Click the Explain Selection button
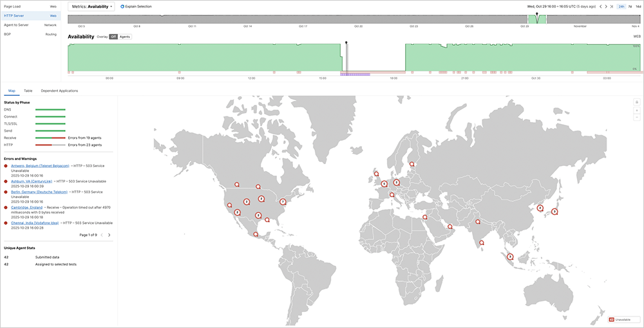 [x=136, y=6]
